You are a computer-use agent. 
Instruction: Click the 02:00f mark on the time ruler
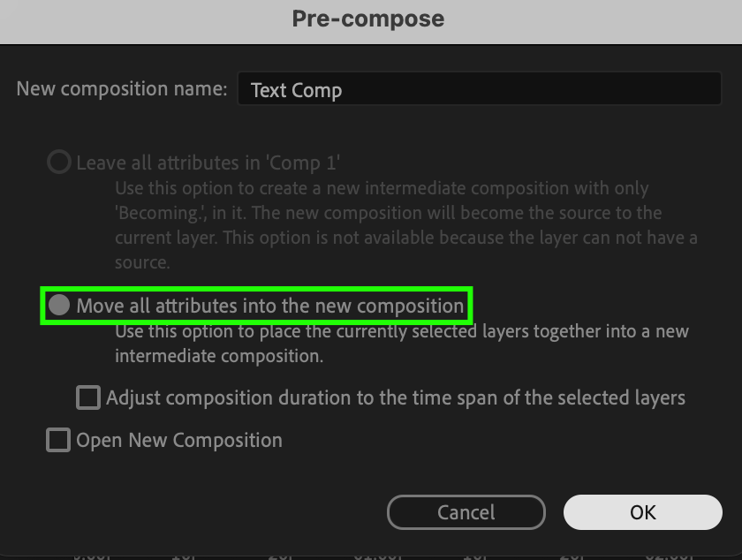click(x=669, y=555)
